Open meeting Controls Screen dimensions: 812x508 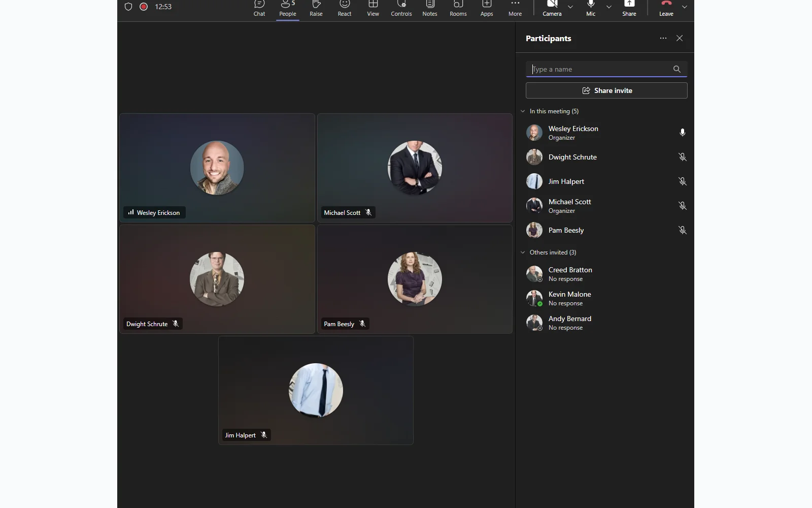pos(401,9)
